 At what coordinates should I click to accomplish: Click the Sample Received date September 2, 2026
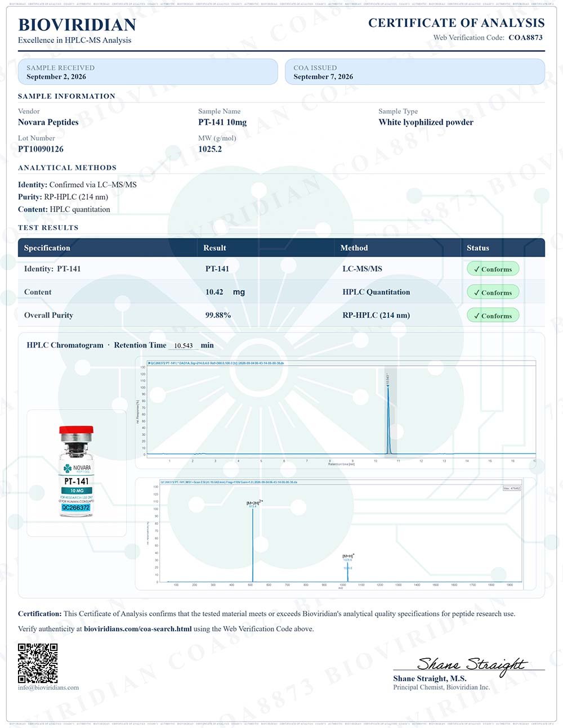[56, 77]
